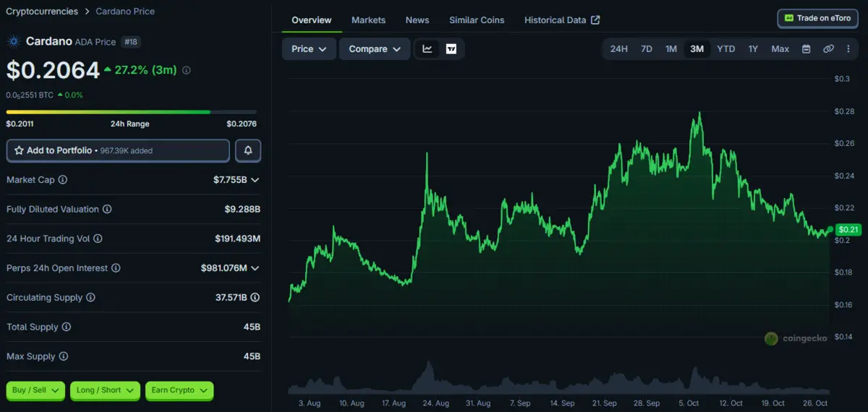Click the $191.493M trading volume value
Screen dimensions: 868x412
(237, 239)
